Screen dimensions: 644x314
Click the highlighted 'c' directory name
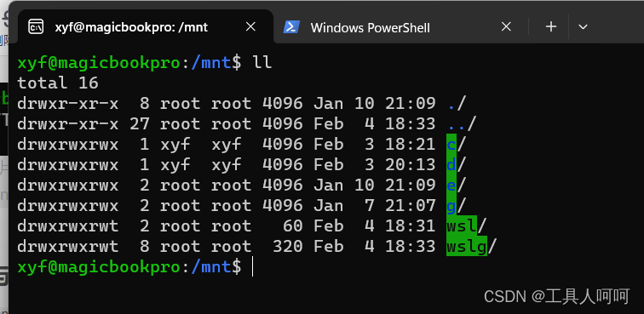pos(451,145)
